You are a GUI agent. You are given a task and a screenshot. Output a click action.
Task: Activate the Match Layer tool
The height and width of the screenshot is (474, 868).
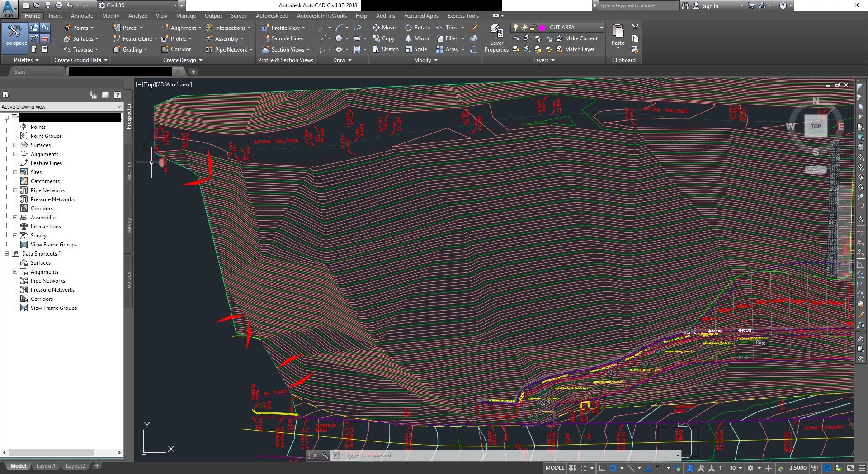(578, 49)
